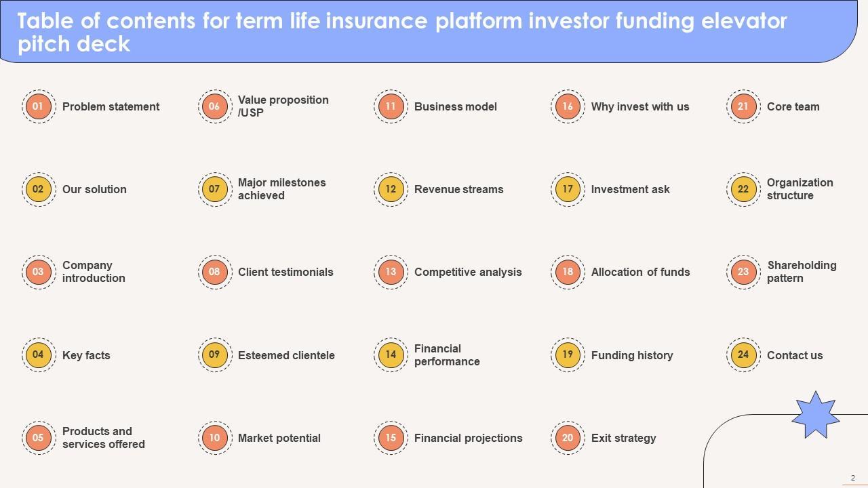Select the orange 13 circle badge
Viewport: 868px width, 488px height.
[x=391, y=272]
